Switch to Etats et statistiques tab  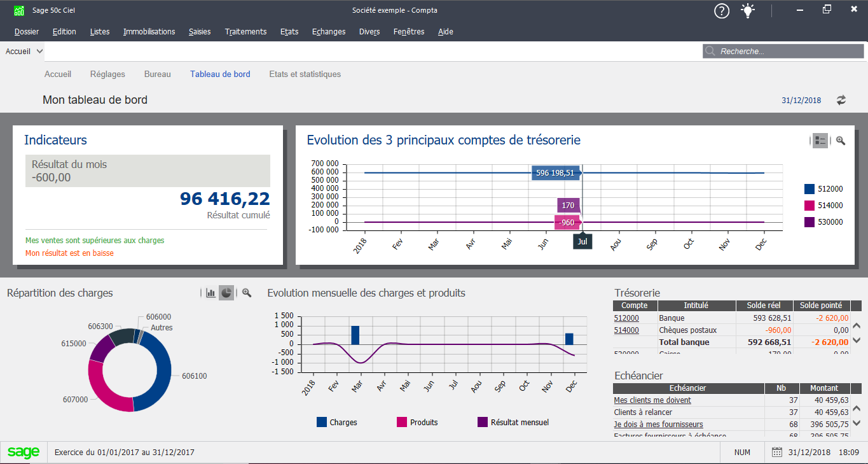(305, 74)
